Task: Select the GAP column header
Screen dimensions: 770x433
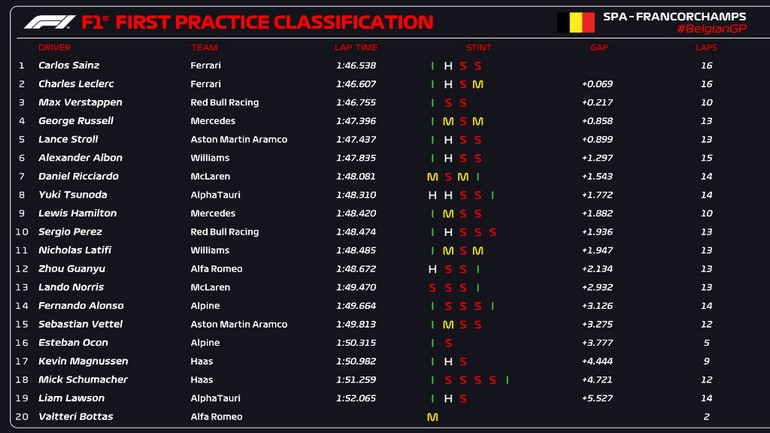Action: pos(599,48)
